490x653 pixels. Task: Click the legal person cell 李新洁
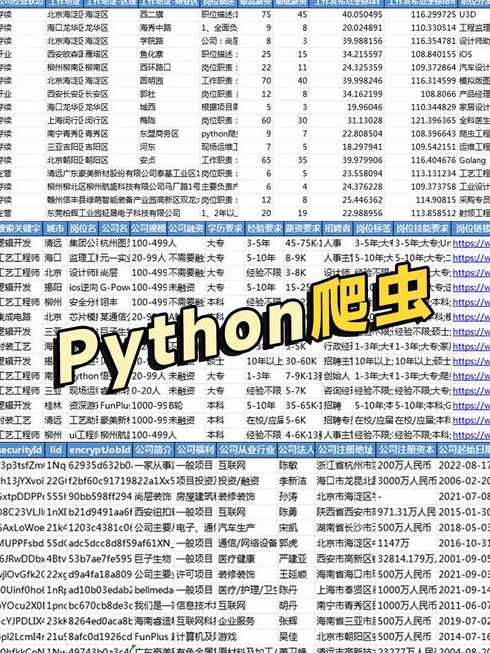(x=293, y=481)
